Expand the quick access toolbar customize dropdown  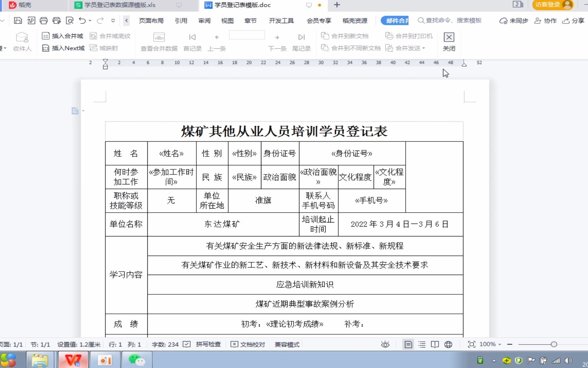click(x=113, y=21)
